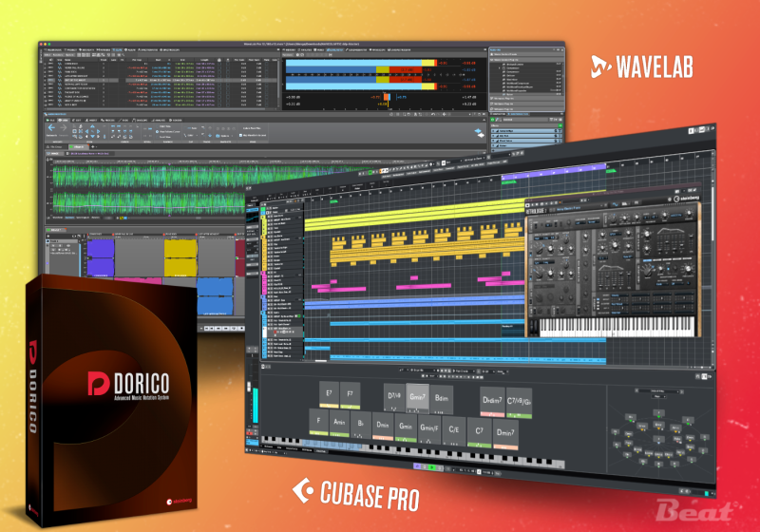Select the blue clip in WaveLab montage
This screenshot has width=760, height=532.
pyautogui.click(x=215, y=295)
